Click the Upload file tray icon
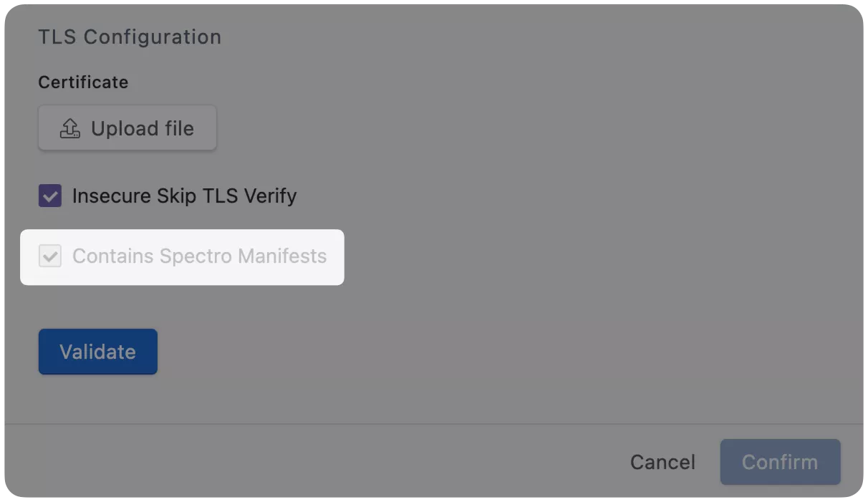Viewport: 868px width, 502px height. [x=69, y=129]
